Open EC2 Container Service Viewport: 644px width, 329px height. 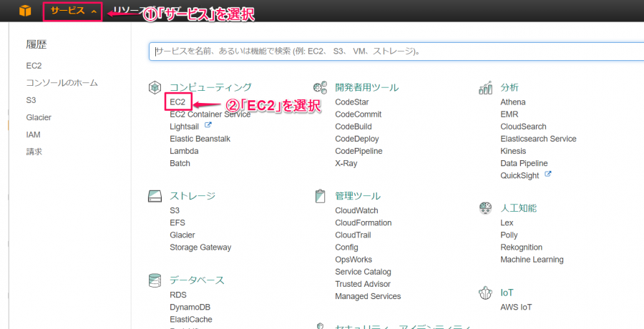coord(210,114)
